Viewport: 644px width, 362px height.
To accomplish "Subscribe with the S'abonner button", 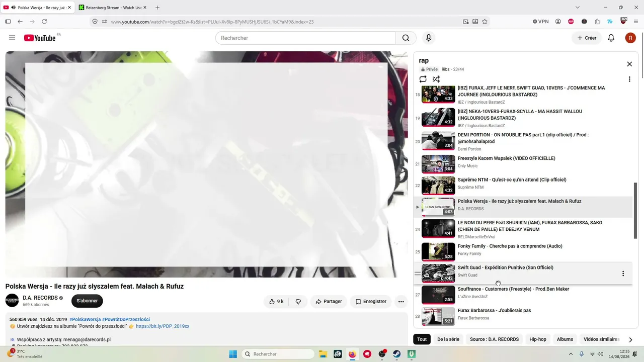I will 87,301.
